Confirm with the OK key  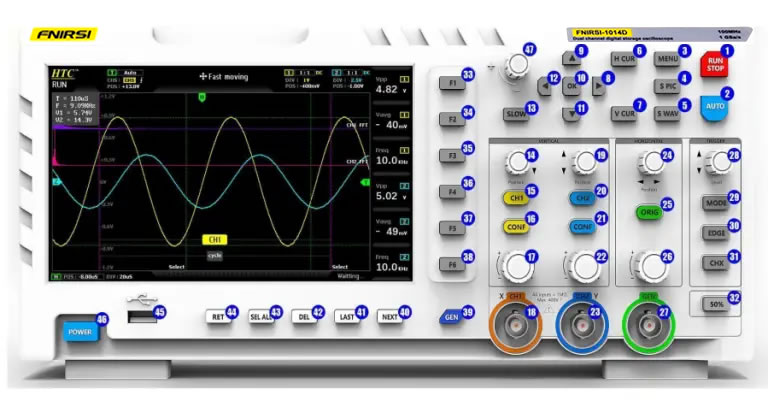tap(571, 87)
